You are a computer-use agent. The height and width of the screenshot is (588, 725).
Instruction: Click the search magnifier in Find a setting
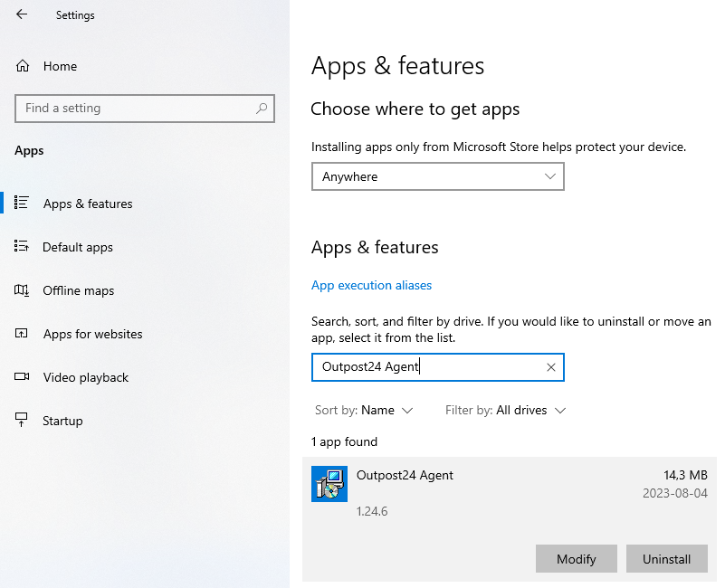pyautogui.click(x=262, y=109)
